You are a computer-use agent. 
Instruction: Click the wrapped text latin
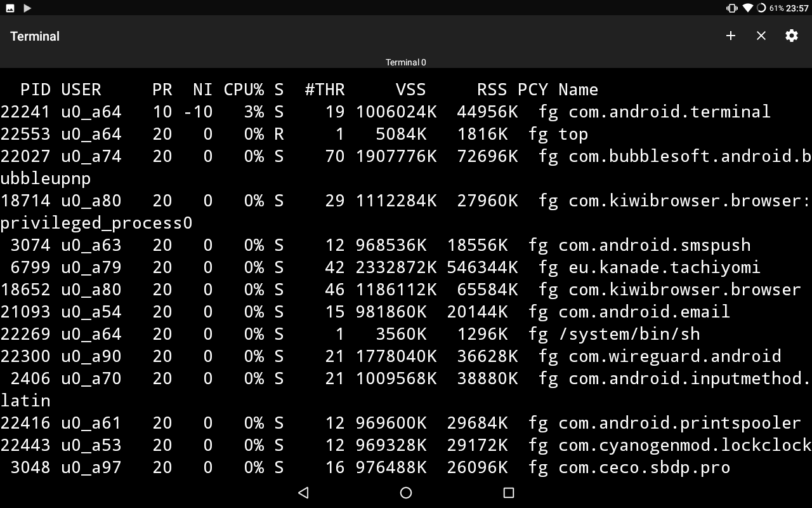(x=25, y=401)
